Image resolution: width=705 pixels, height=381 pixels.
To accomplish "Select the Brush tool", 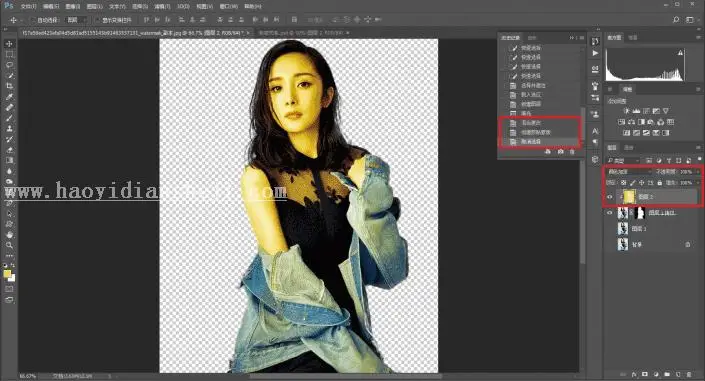I will click(x=9, y=118).
